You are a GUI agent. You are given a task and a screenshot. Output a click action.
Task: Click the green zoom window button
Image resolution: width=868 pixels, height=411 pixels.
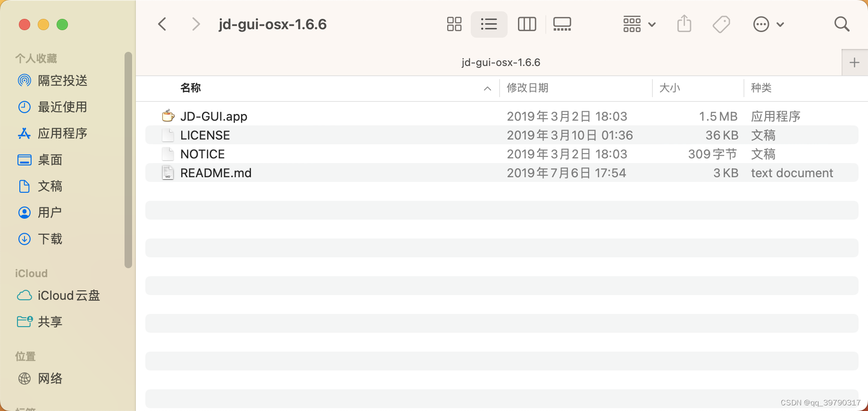(x=62, y=25)
